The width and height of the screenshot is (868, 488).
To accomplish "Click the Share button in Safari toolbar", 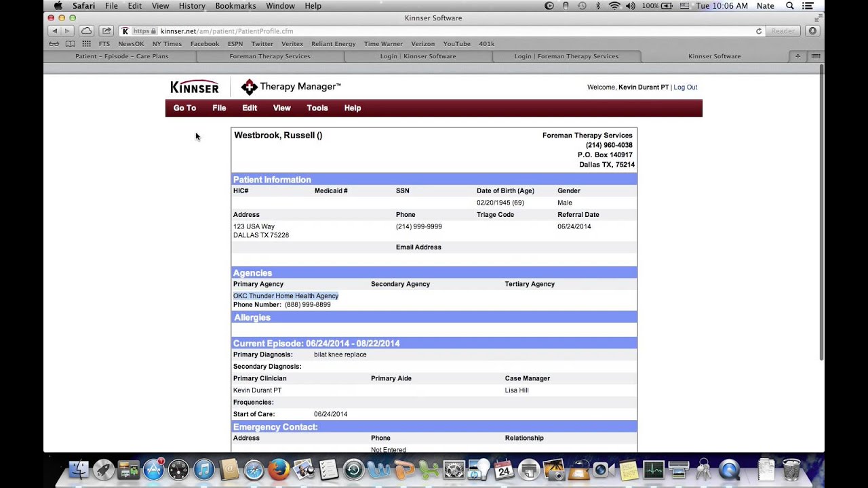I will pyautogui.click(x=106, y=31).
